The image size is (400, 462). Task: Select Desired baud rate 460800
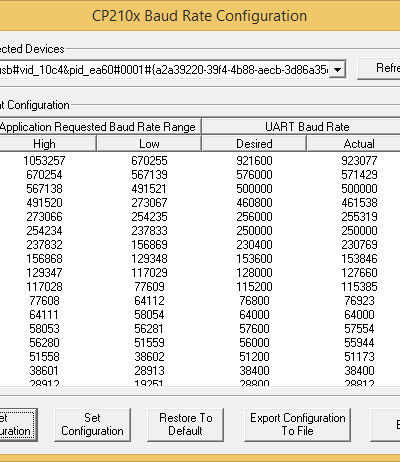tap(254, 203)
